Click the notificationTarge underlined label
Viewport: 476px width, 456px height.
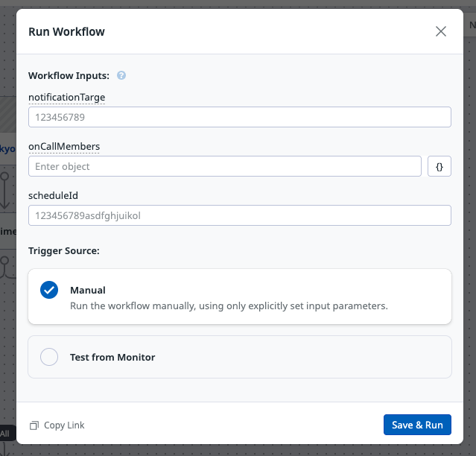pos(67,98)
